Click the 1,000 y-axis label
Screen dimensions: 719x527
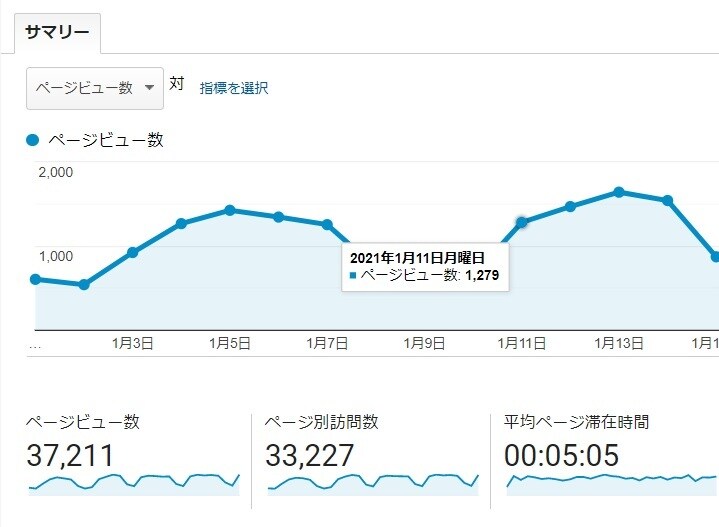coord(55,256)
